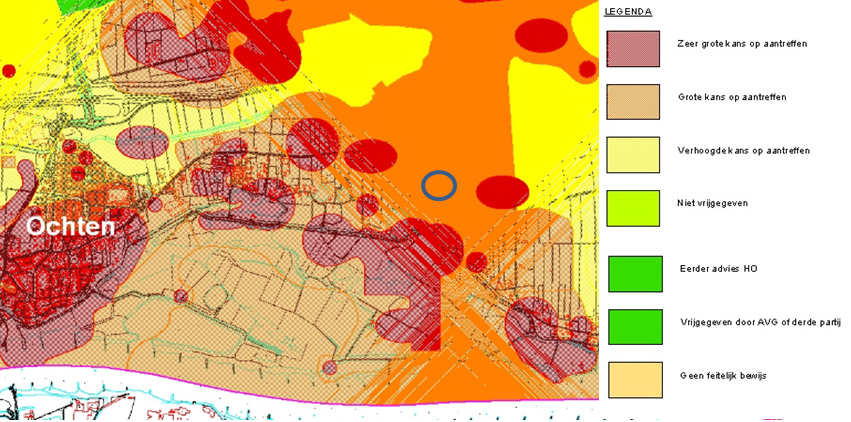Click the 'Niet vrijgegeven' legend swatch

click(x=633, y=208)
